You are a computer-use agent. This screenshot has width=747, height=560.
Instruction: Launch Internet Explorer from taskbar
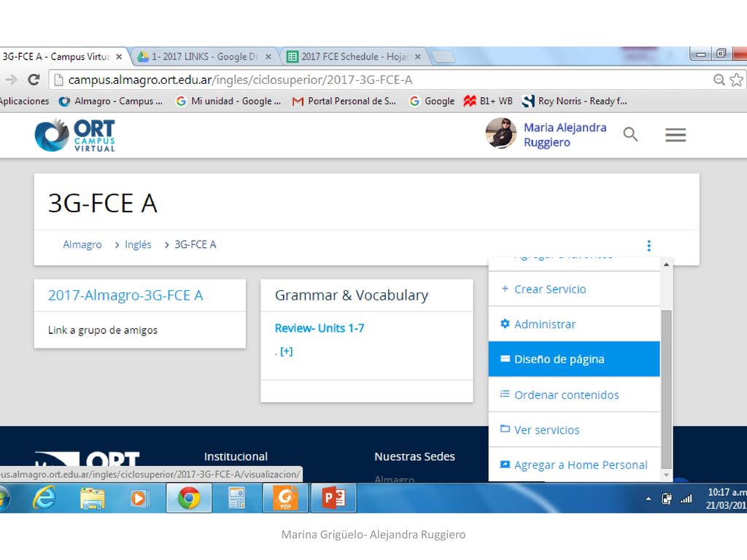point(44,498)
